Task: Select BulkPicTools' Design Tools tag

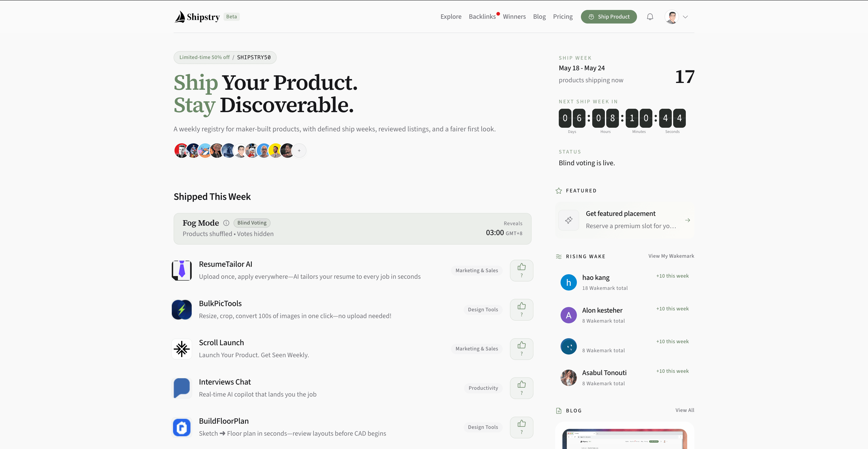Action: click(x=483, y=310)
